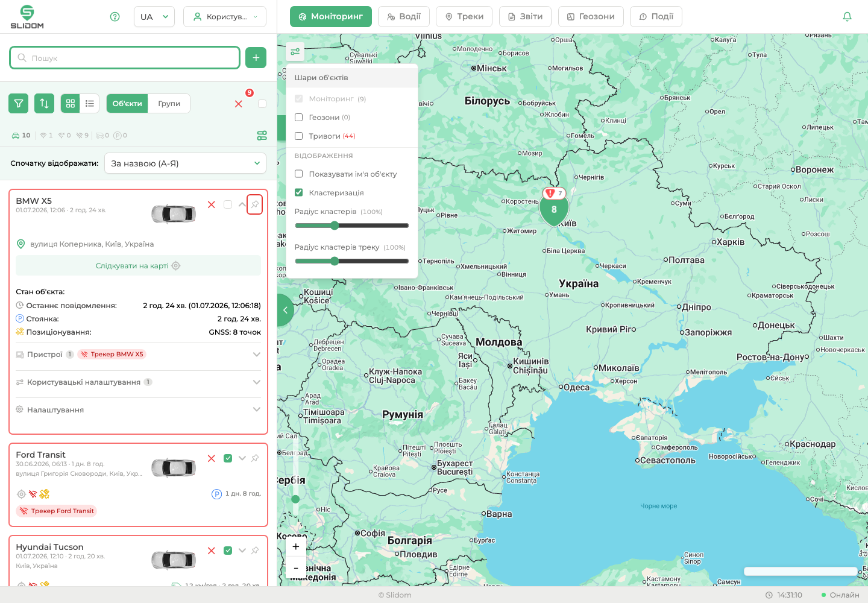Viewport: 868px width, 603px height.
Task: Expand Користувацькі налаштування section
Action: (138, 382)
